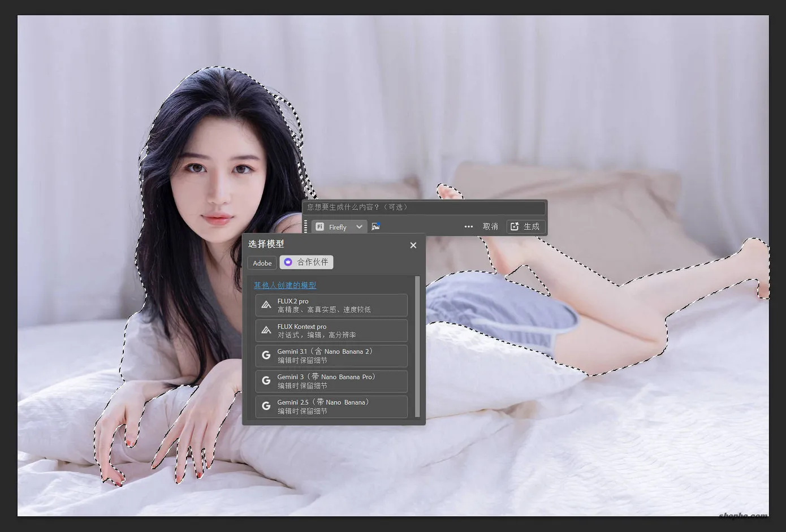Switch to the 合作伙伴 partner tab
This screenshot has height=532, width=786.
pyautogui.click(x=306, y=262)
